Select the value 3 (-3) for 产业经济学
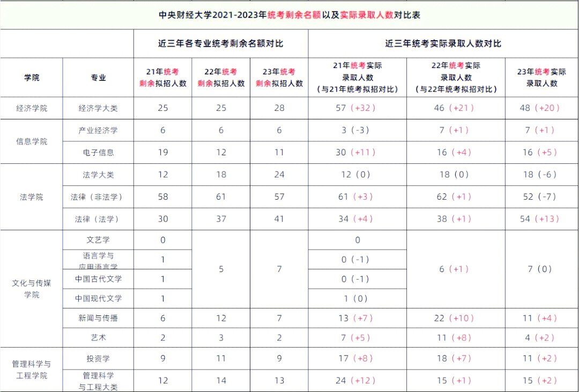This screenshot has width=579, height=392. click(x=355, y=130)
